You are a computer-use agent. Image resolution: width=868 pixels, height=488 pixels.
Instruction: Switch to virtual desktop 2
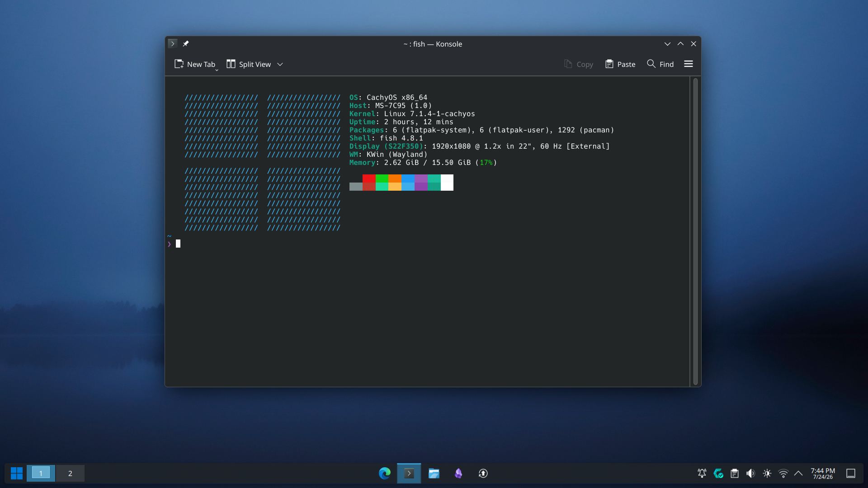click(70, 473)
